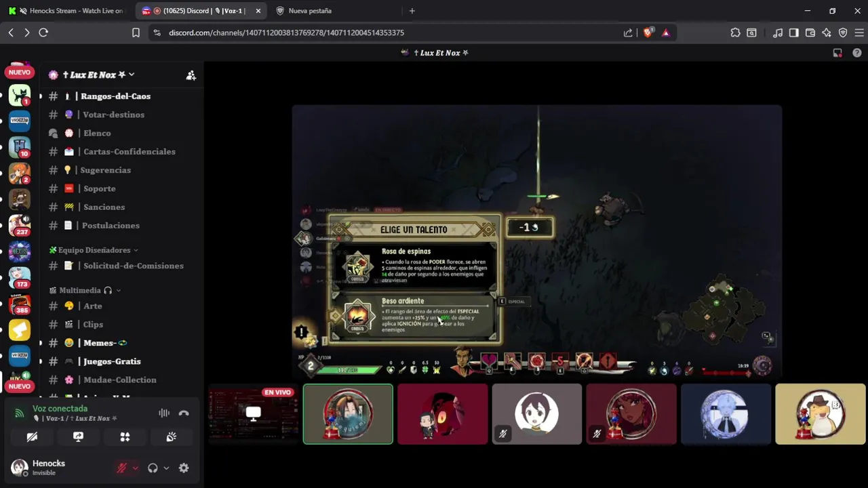Unmute the microphone

(122, 468)
